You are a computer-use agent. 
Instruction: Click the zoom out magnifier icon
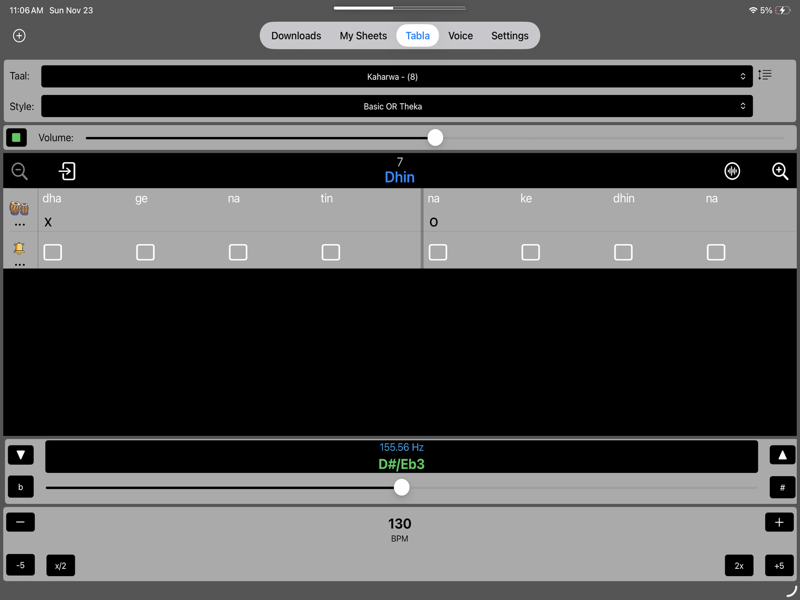(19, 171)
